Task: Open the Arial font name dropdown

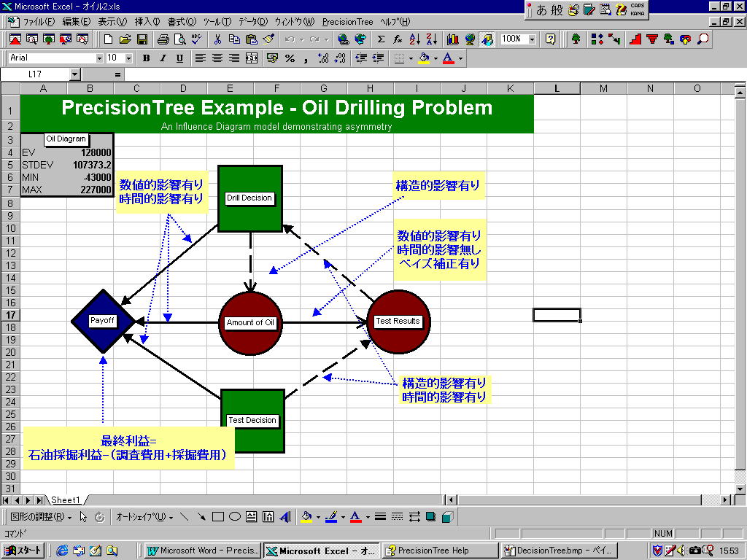Action: pyautogui.click(x=99, y=58)
